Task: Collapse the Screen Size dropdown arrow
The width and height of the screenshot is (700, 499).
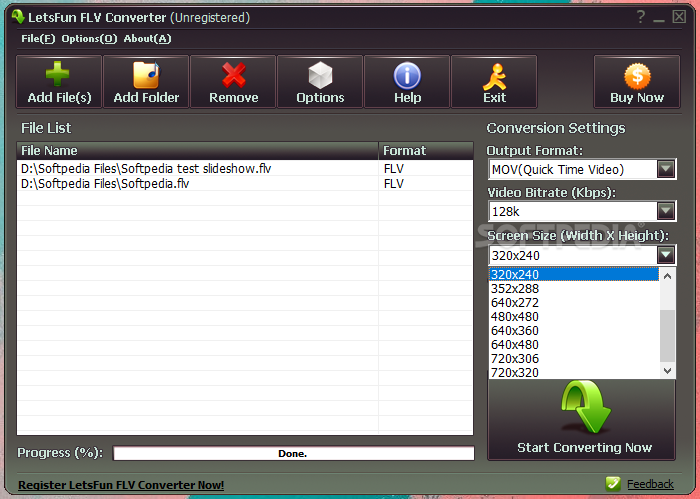Action: pyautogui.click(x=666, y=255)
